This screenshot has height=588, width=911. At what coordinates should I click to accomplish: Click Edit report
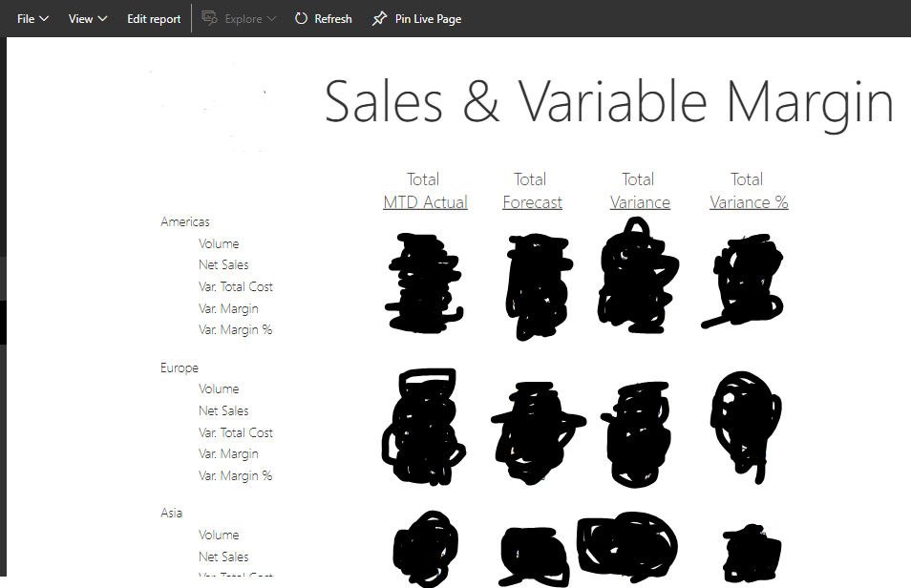pos(154,18)
